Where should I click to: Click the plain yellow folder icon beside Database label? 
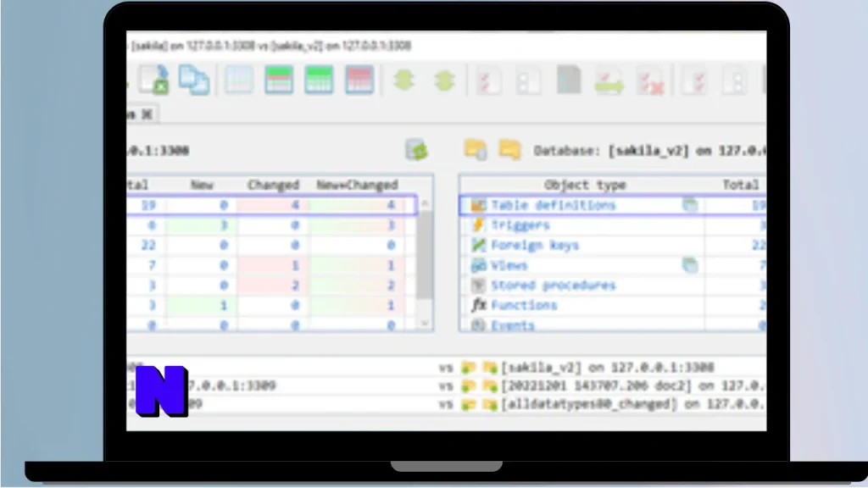coord(509,149)
